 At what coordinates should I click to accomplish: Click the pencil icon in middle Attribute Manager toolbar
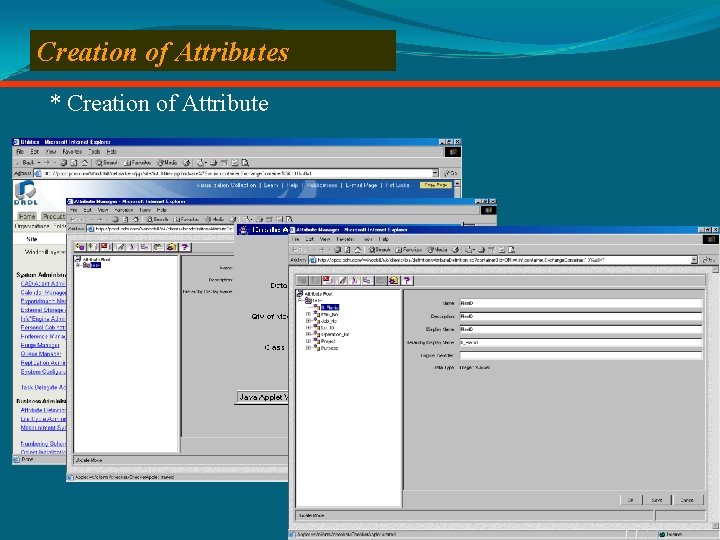120,247
